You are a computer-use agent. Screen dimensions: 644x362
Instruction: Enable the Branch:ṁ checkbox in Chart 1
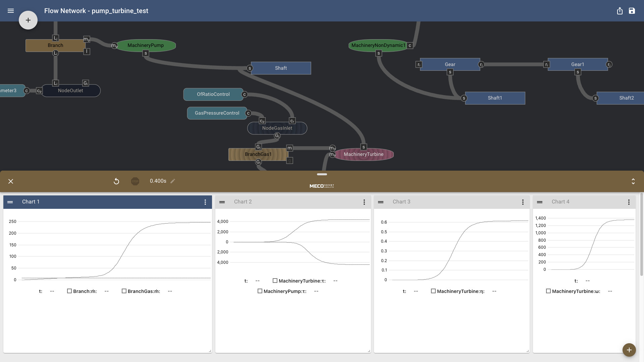[69, 291]
